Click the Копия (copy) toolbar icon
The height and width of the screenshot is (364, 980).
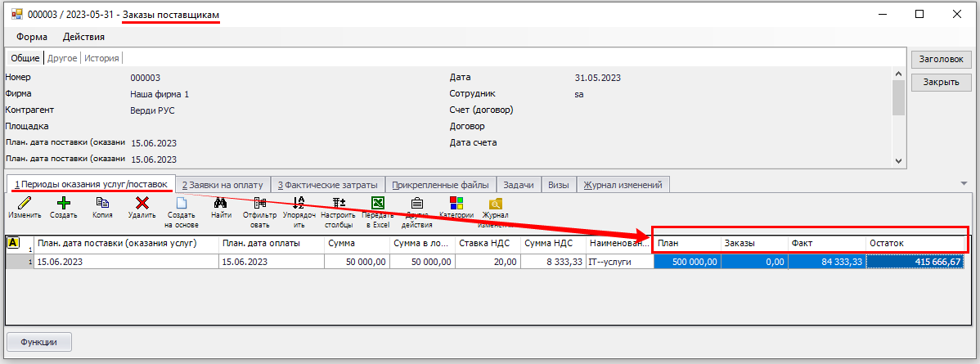click(102, 203)
